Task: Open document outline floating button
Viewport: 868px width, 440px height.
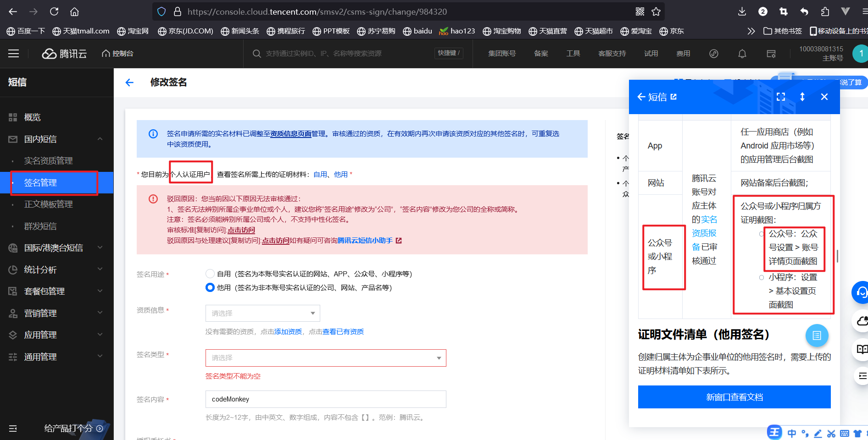Action: click(817, 335)
